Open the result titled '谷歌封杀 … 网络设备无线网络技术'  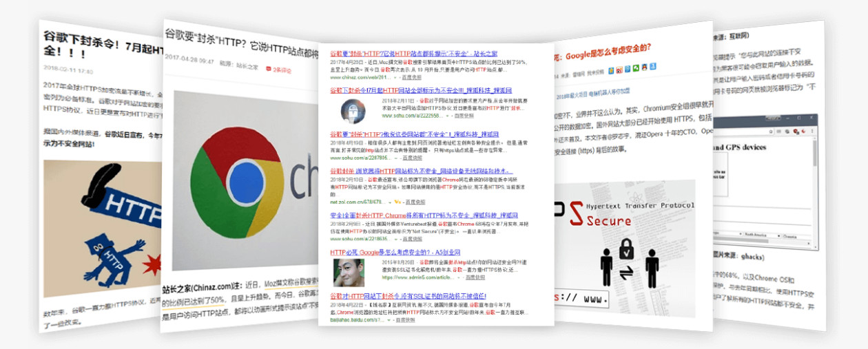point(421,171)
